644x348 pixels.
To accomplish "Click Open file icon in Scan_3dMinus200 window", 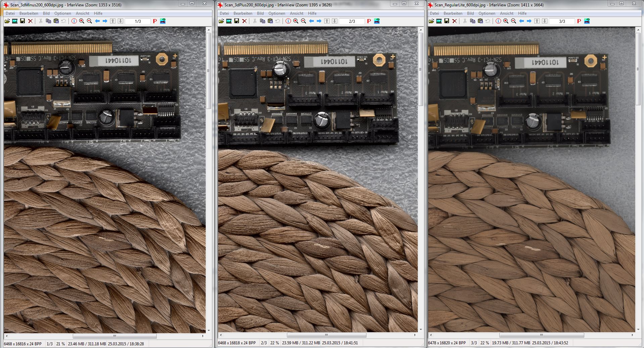I will tap(7, 21).
